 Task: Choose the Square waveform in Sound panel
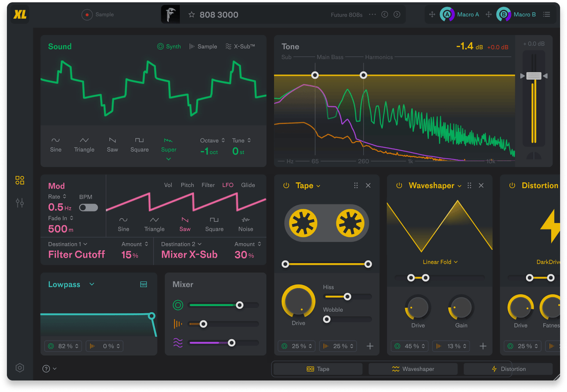139,145
